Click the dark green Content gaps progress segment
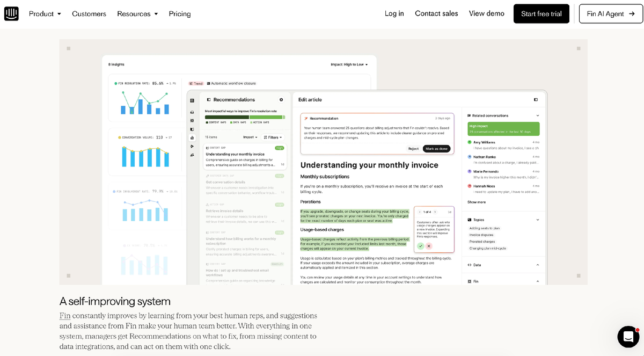The image size is (644, 356). (x=227, y=117)
